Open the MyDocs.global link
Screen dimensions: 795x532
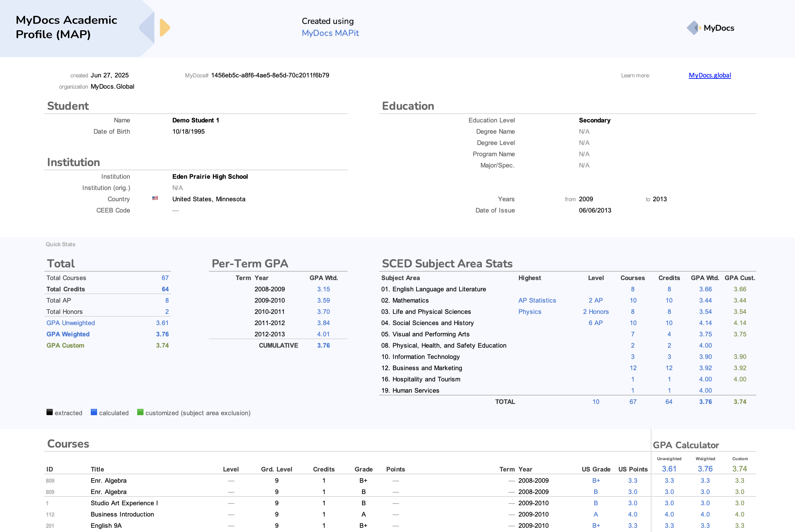[x=710, y=75]
